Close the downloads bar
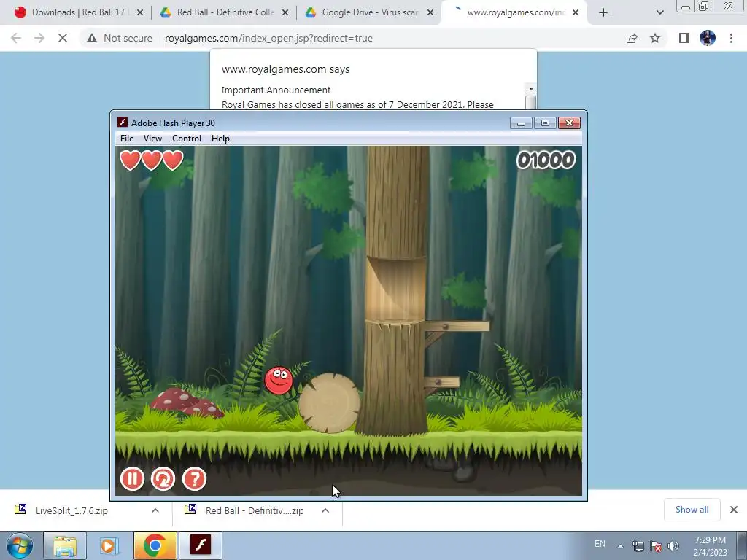Image resolution: width=747 pixels, height=560 pixels. pos(734,510)
